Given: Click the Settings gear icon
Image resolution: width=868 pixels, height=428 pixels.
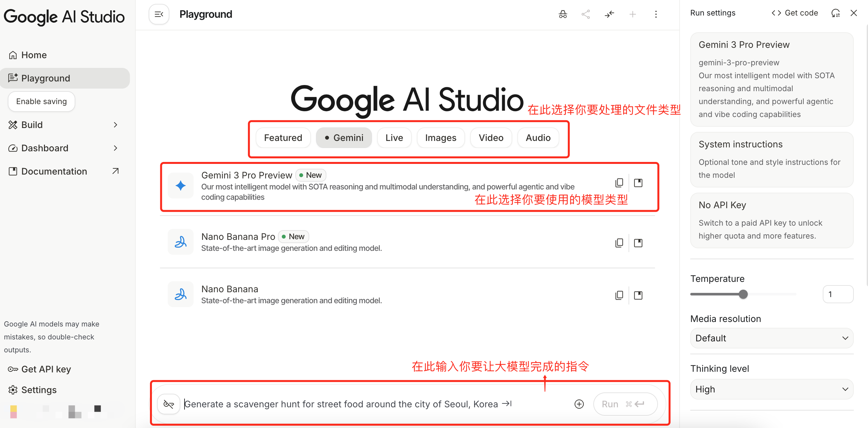Looking at the screenshot, I should pos(13,390).
